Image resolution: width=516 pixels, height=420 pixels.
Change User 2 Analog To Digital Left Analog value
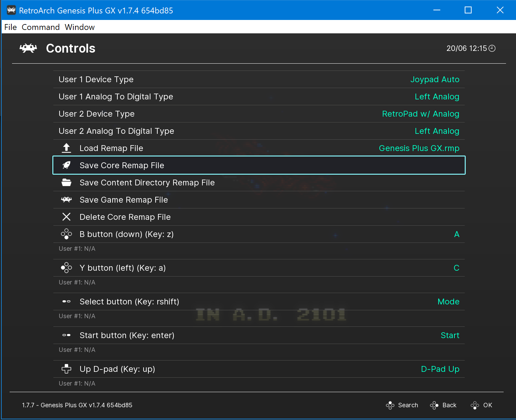(437, 131)
